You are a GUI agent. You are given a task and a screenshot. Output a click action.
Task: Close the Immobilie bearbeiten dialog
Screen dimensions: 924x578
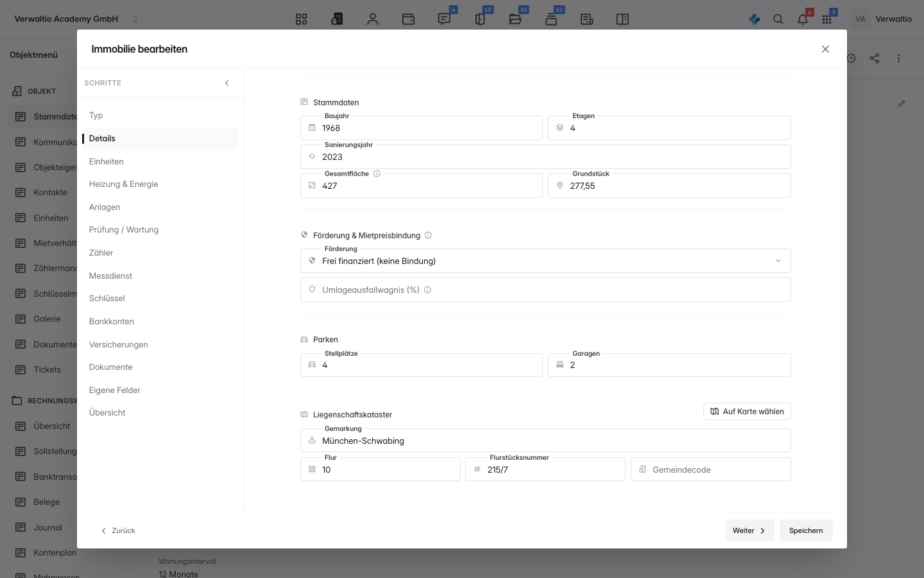click(825, 49)
